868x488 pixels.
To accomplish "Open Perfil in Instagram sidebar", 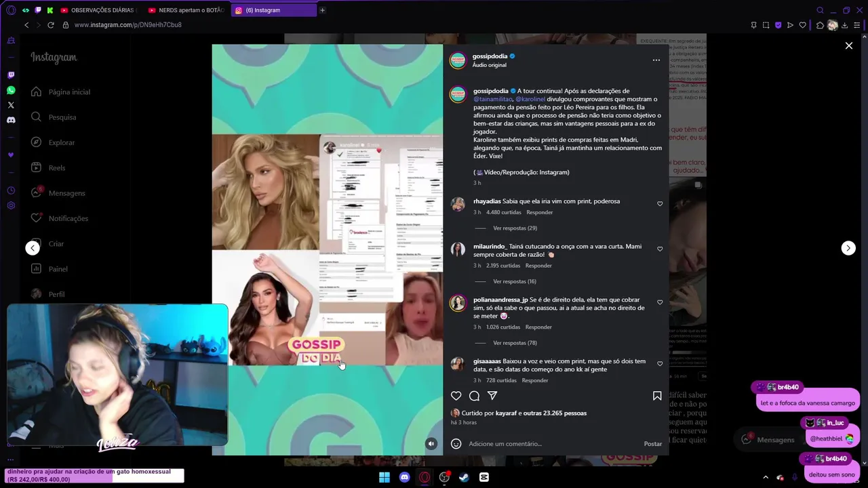I will point(48,294).
